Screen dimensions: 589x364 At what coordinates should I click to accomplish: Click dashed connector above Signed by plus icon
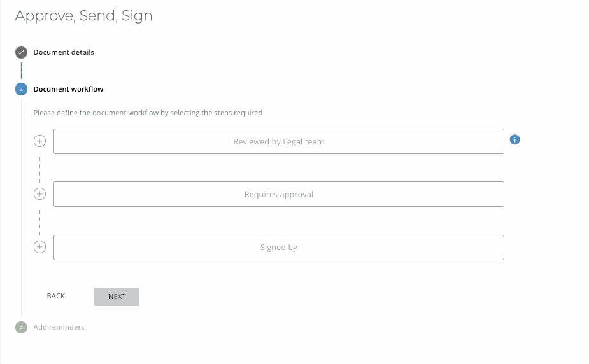coord(39,223)
